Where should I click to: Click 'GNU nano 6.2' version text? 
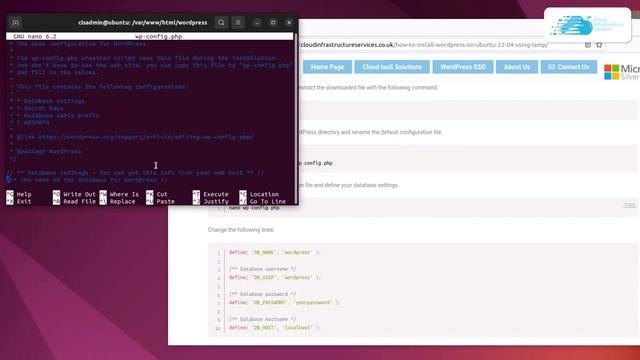(35, 36)
